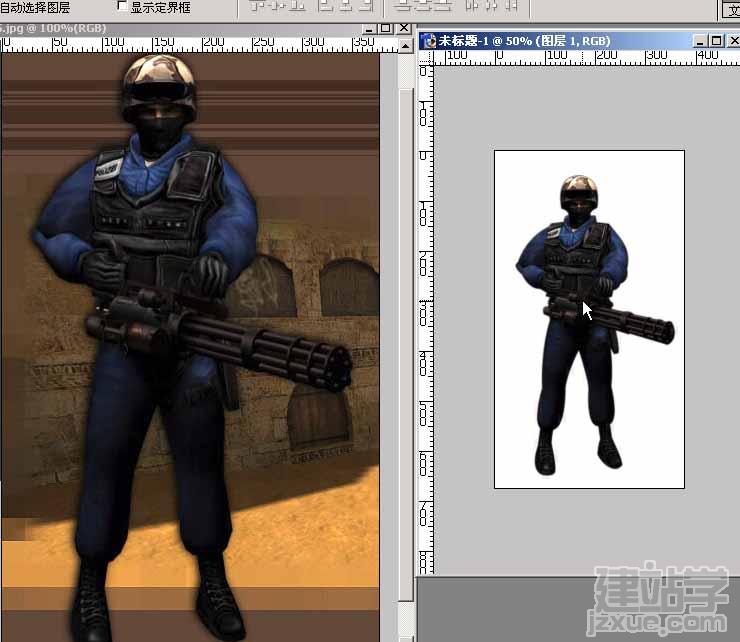Close the .jpg @ 100% document window
The width and height of the screenshot is (740, 642).
[x=404, y=28]
